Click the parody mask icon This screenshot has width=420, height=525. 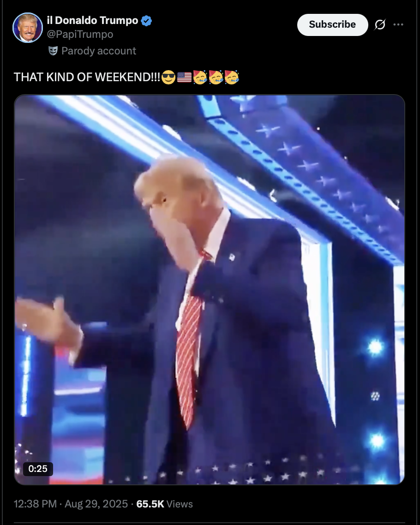[x=53, y=51]
